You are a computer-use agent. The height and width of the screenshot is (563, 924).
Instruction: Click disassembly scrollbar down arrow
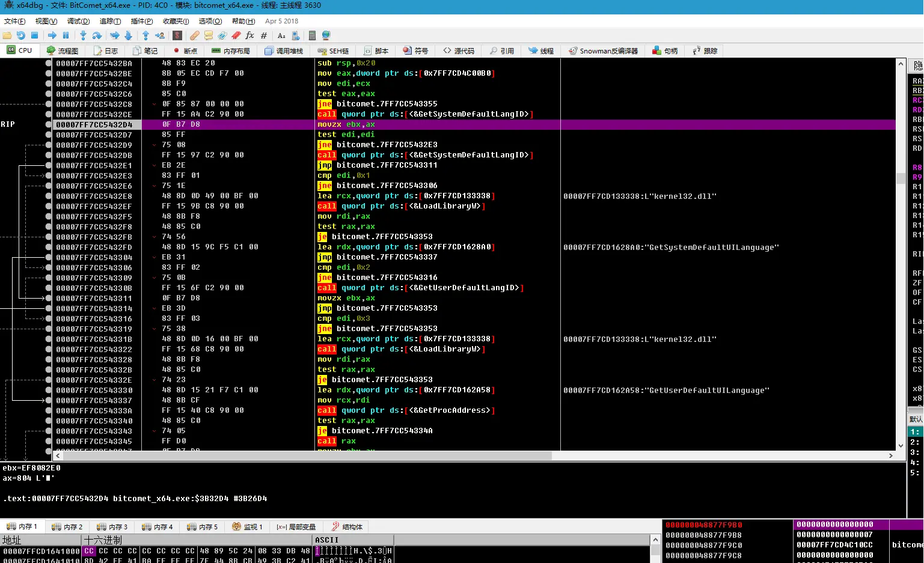click(901, 446)
